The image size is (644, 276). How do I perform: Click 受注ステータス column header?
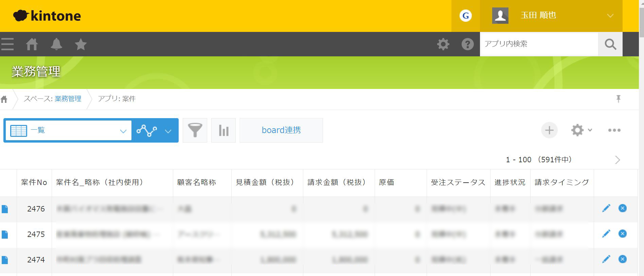coord(458,182)
